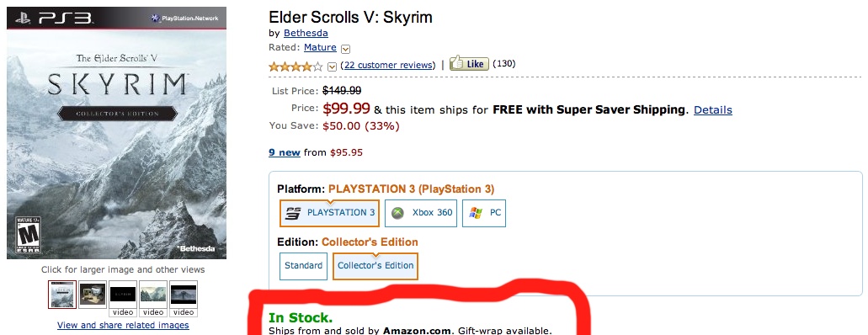Viewport: 868px width, 335px height.
Task: Click the Mature rating link
Action: tap(320, 48)
